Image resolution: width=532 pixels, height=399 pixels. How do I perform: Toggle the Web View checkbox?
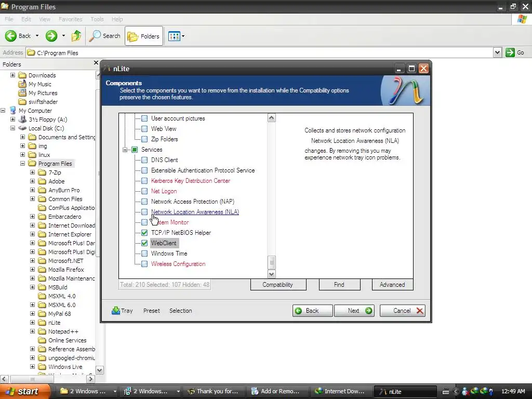point(144,129)
